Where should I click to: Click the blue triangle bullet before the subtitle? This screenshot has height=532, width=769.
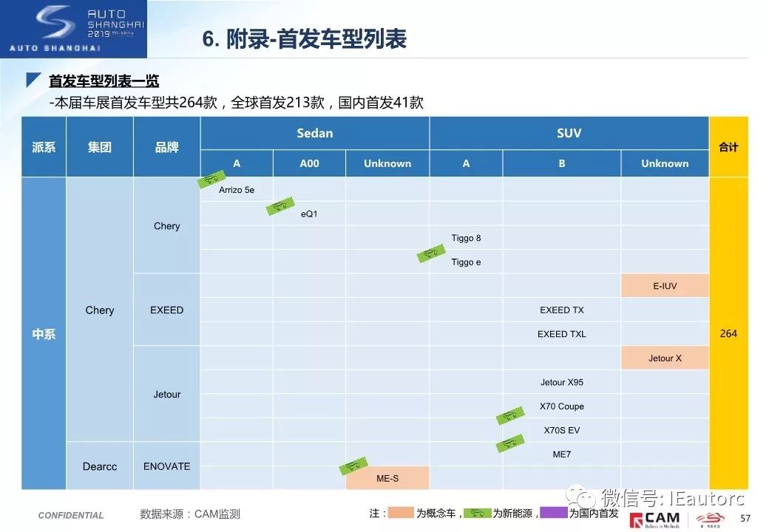tap(33, 80)
